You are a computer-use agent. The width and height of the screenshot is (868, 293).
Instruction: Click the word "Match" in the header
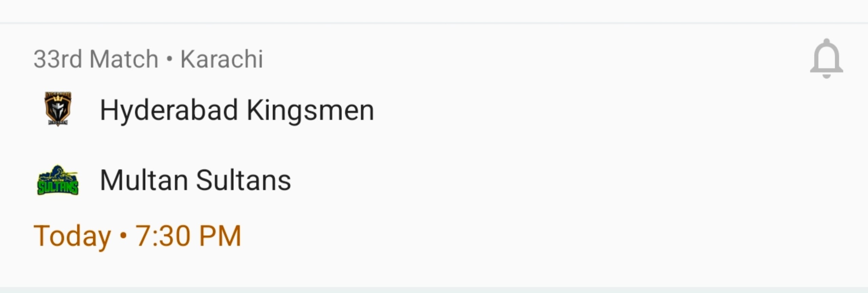point(124,59)
